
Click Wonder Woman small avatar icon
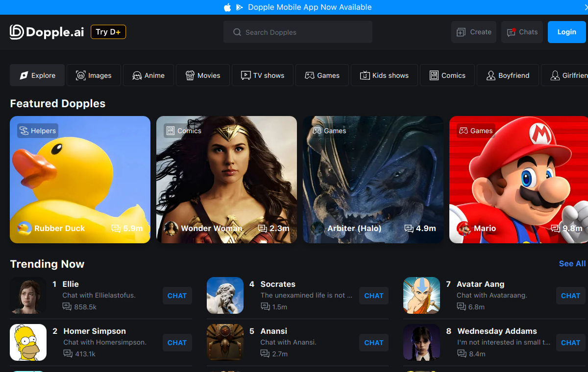coord(171,228)
